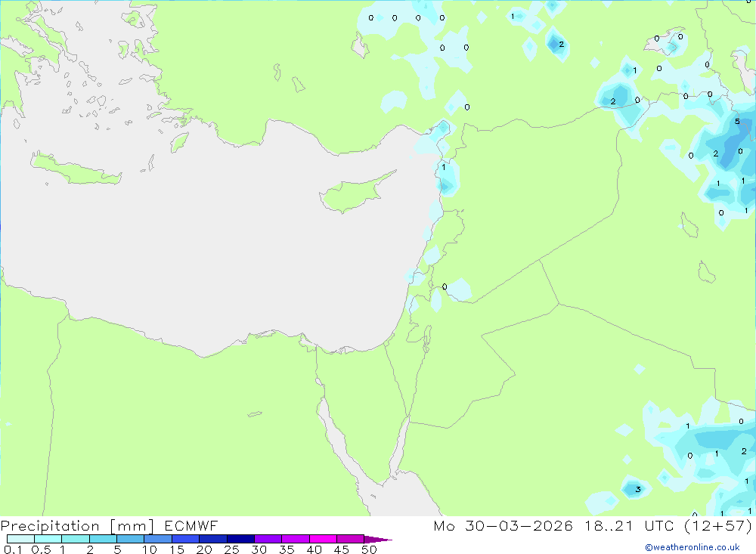Click the "50" legend scale number
The height and width of the screenshot is (554, 756).
click(369, 549)
